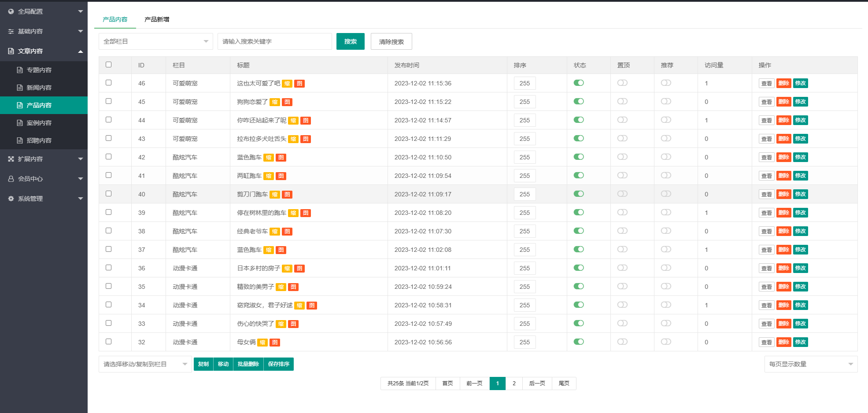The width and height of the screenshot is (868, 413).
Task: Click the puzzle icon beside 扩展内容
Action: [x=11, y=159]
